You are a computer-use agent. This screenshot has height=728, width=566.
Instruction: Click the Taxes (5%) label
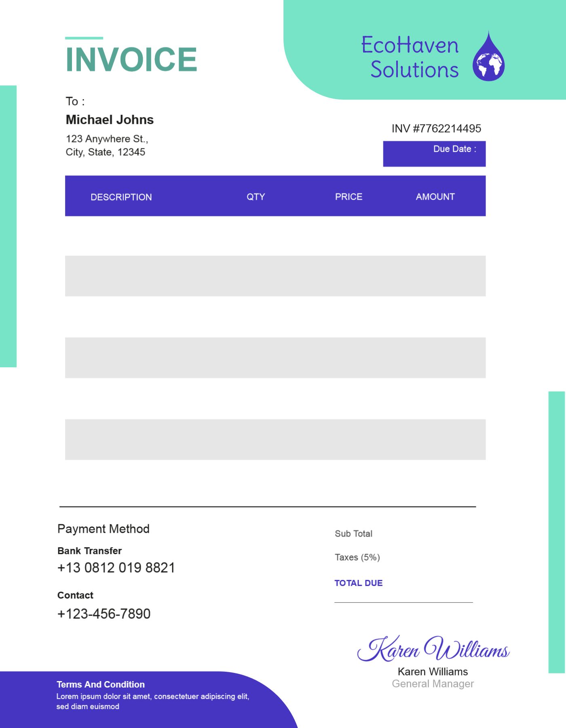pyautogui.click(x=357, y=557)
